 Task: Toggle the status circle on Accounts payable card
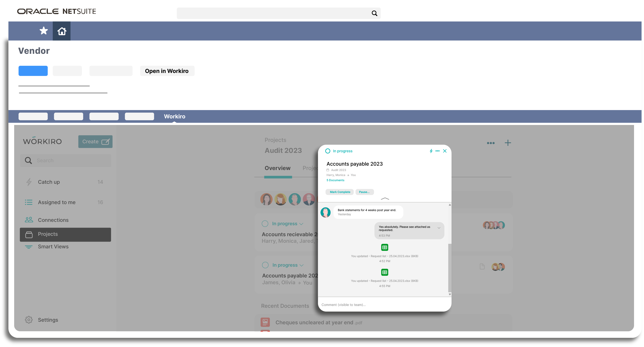click(265, 265)
